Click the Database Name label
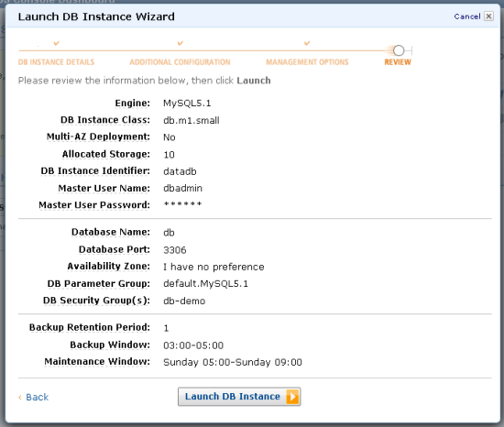The width and height of the screenshot is (504, 427). (x=111, y=232)
